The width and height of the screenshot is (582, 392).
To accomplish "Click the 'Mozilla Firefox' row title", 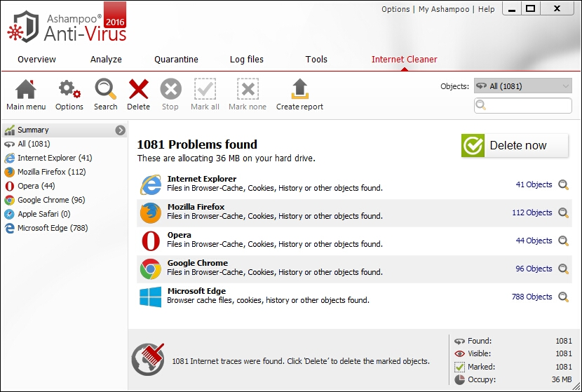I will click(x=196, y=207).
